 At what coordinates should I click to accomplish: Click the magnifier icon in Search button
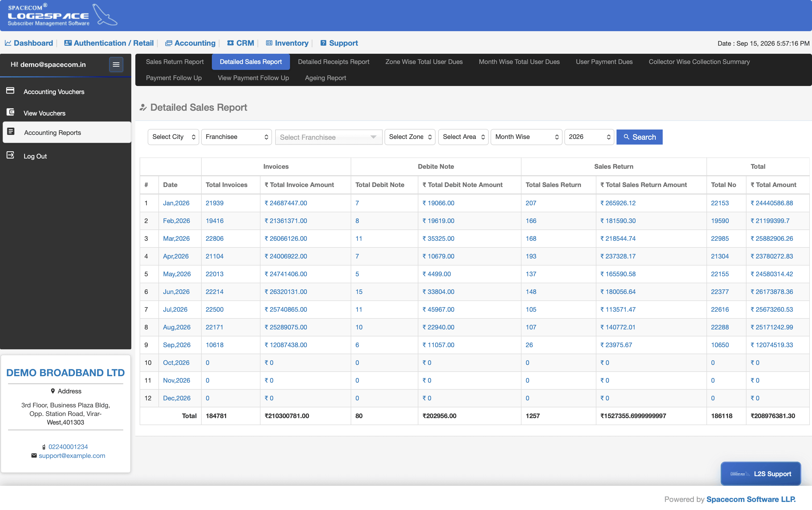[x=626, y=137]
